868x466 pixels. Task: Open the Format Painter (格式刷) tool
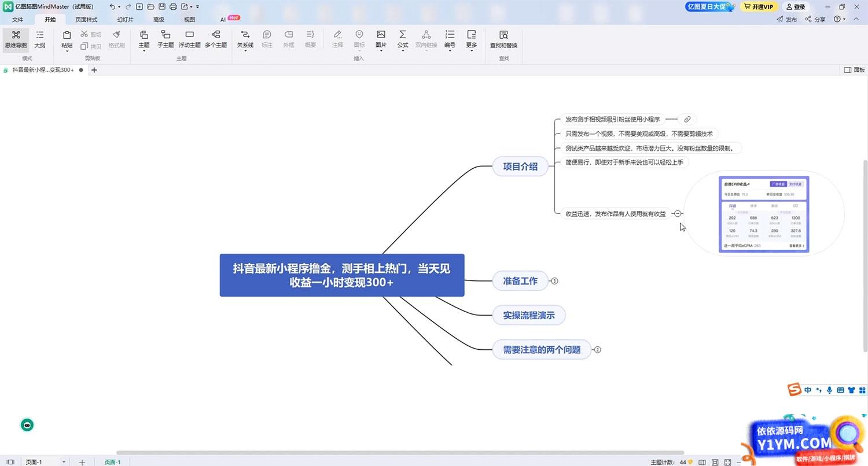point(117,39)
